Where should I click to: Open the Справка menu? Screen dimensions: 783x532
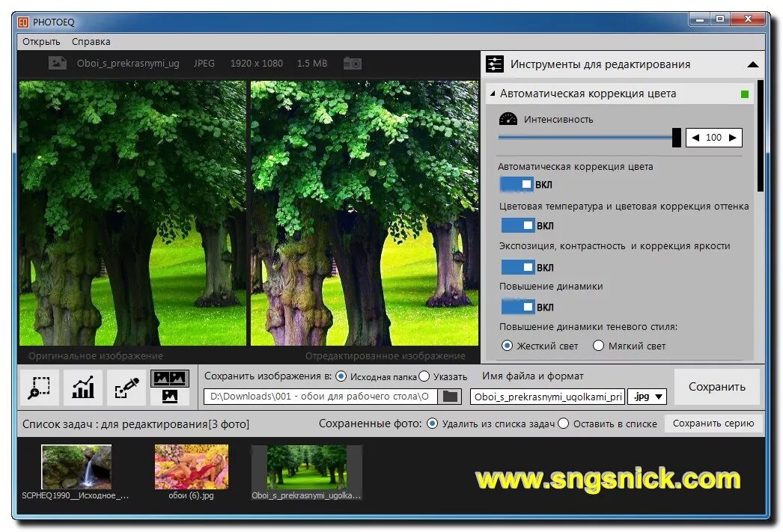coord(91,42)
